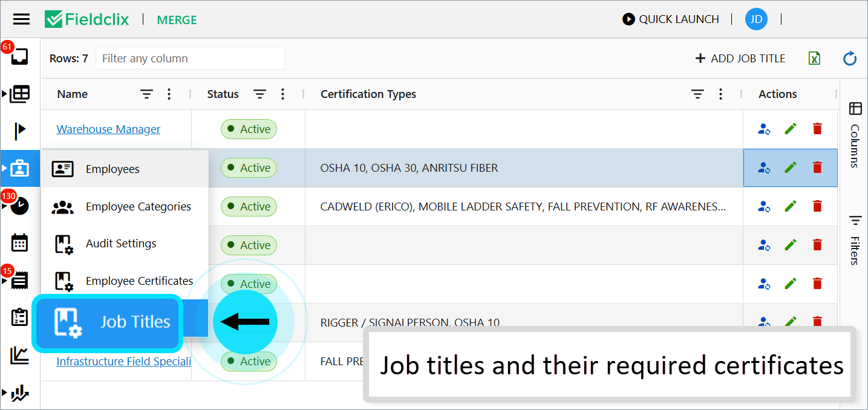Edit the job title with ANRITSU FIBER
The width and height of the screenshot is (868, 410).
(x=791, y=168)
